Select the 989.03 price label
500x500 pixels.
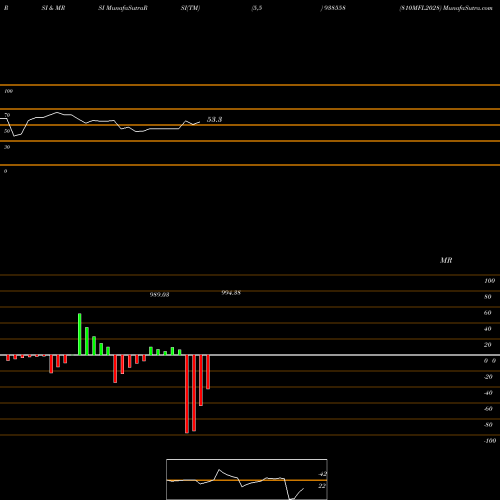[159, 295]
